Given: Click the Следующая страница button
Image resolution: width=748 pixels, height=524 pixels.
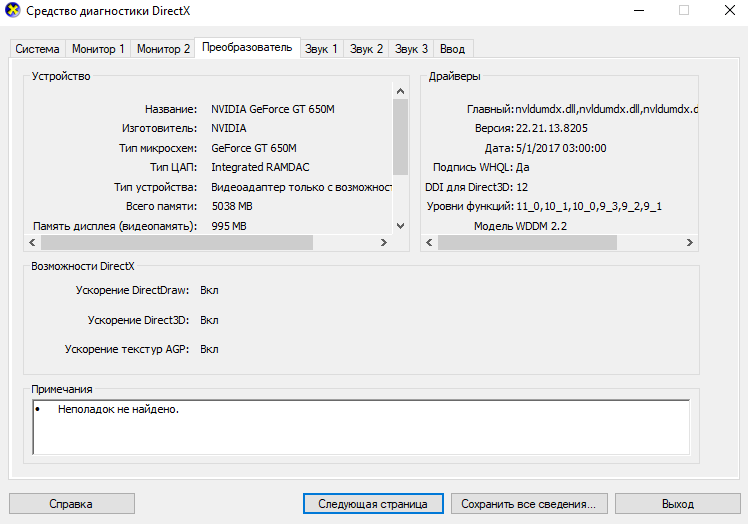Looking at the screenshot, I should [x=373, y=504].
